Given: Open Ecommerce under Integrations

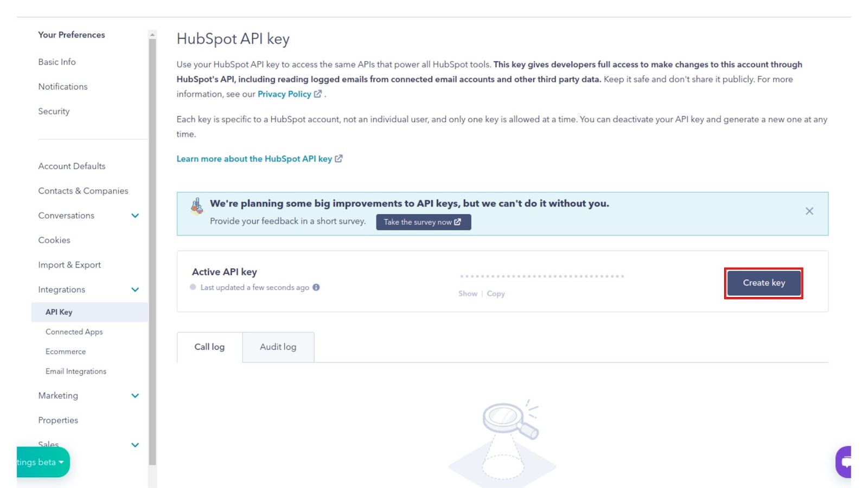Looking at the screenshot, I should tap(66, 351).
